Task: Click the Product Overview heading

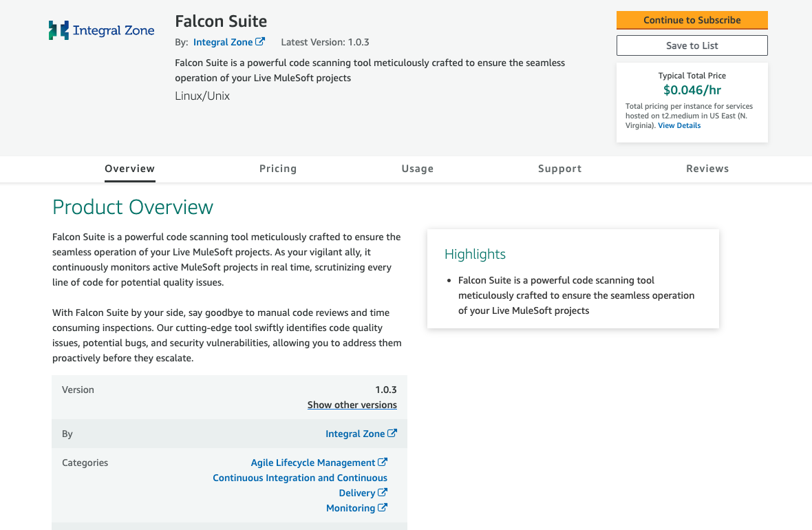Action: (133, 206)
